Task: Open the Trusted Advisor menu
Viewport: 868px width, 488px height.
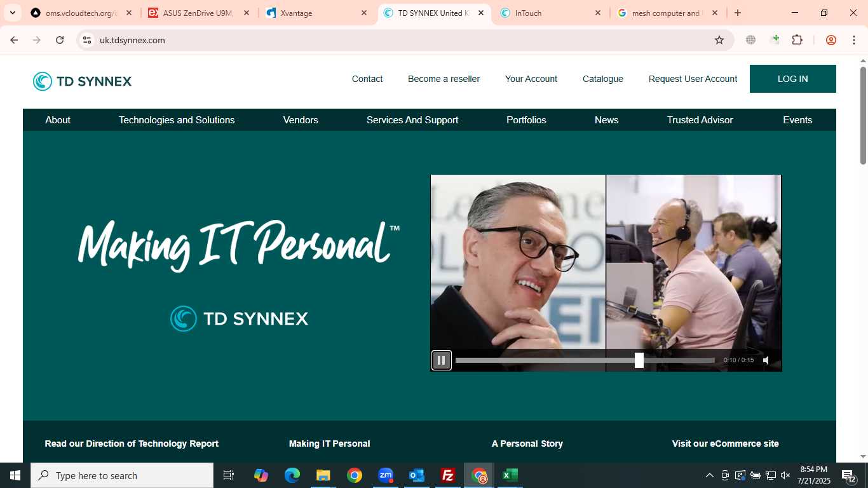Action: [700, 120]
